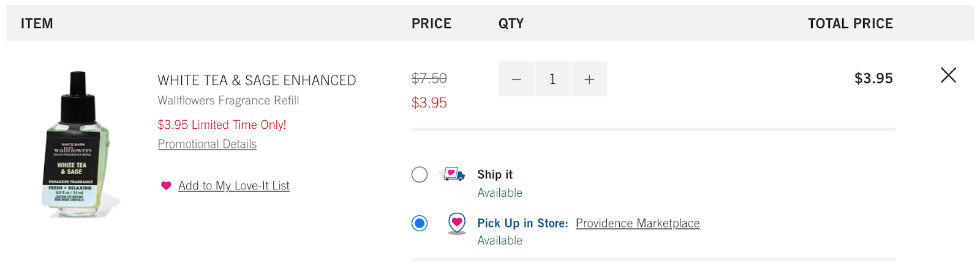Click the White Tea & Sage Enhanced title
Image resolution: width=980 pixels, height=276 pixels.
pyautogui.click(x=257, y=80)
